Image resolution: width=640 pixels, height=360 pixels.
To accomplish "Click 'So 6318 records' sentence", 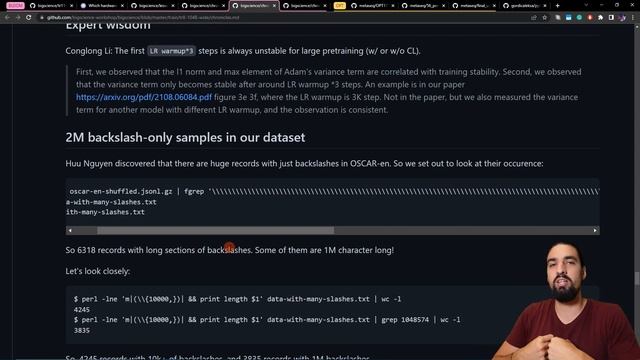I will point(230,250).
